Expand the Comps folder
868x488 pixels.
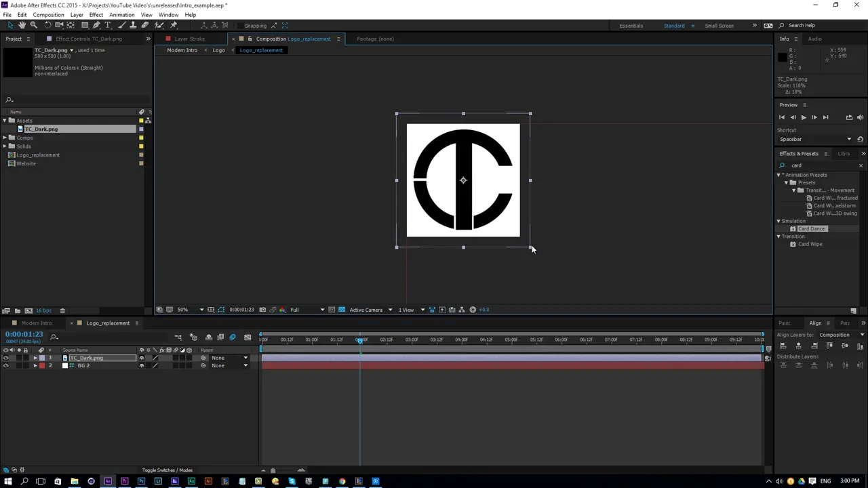[x=5, y=138]
